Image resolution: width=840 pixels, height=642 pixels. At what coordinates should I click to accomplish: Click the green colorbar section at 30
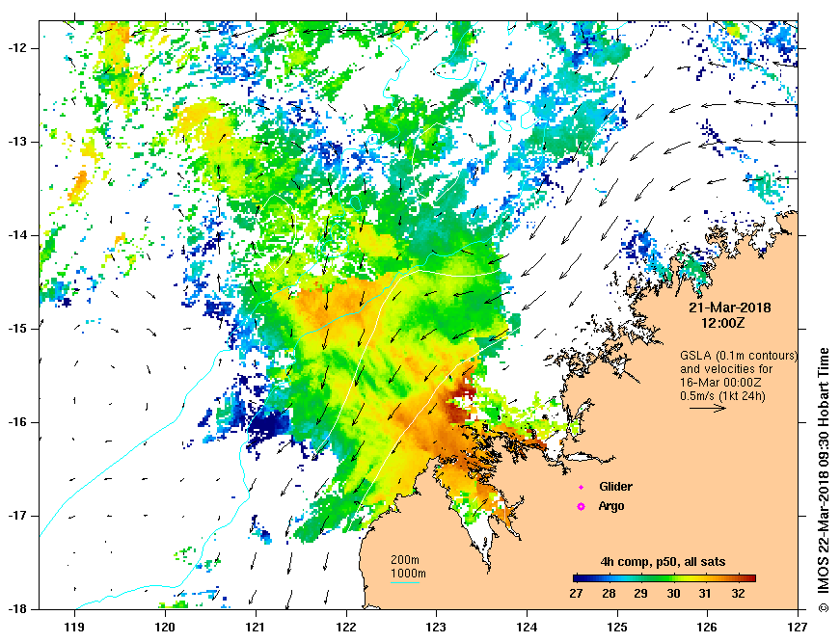(673, 578)
